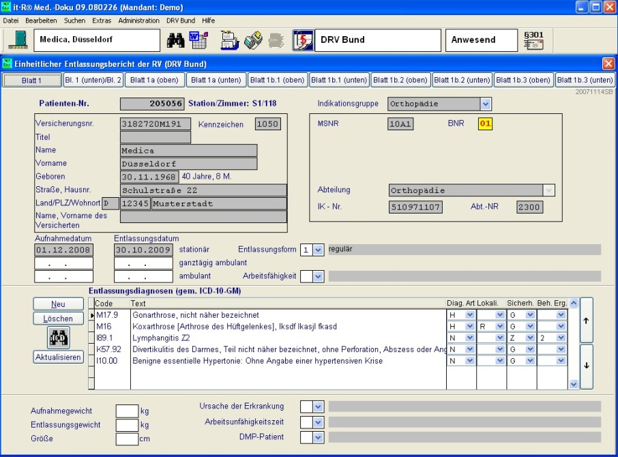The height and width of the screenshot is (457, 618).
Task: Open the Arbeitsfähigkeit dropdown
Action: click(x=319, y=277)
